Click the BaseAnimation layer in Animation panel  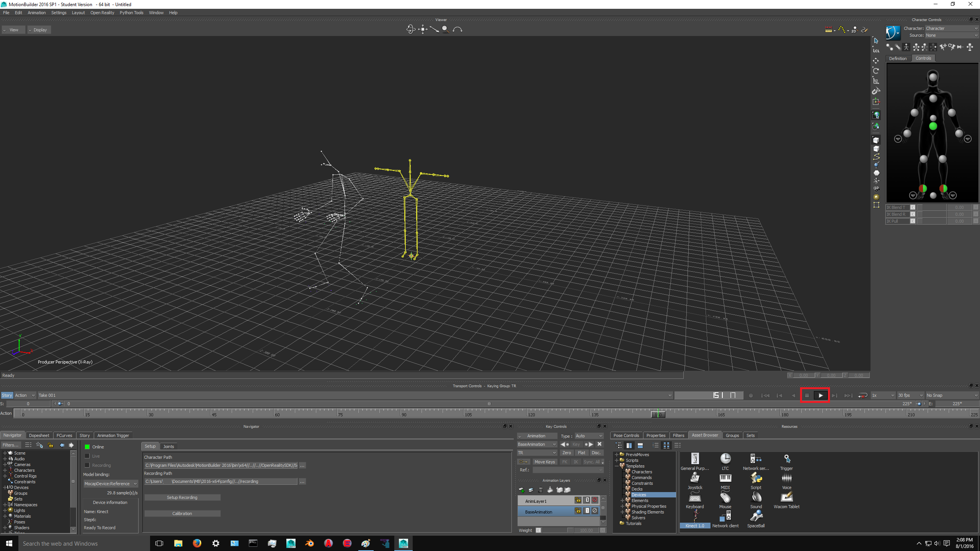539,512
